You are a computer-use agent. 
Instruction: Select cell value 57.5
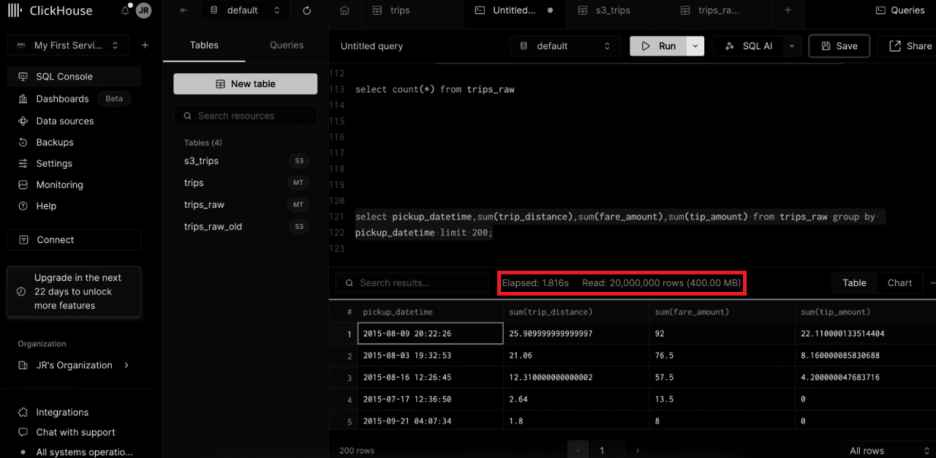pos(722,377)
